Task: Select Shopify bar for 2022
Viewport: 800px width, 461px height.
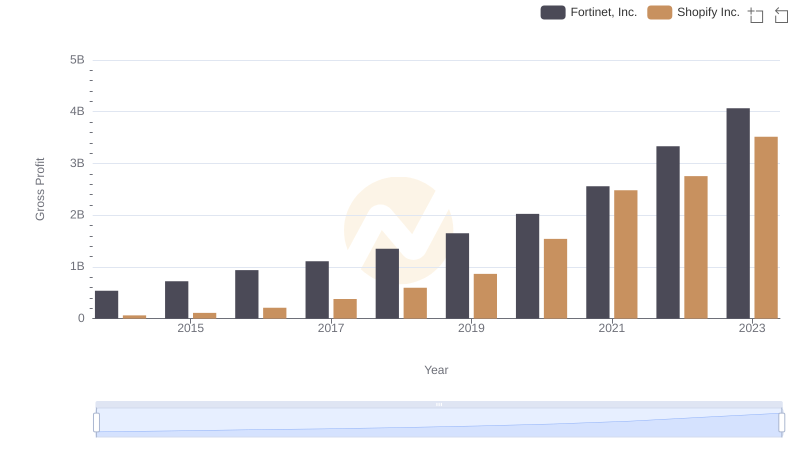Action: coord(696,247)
